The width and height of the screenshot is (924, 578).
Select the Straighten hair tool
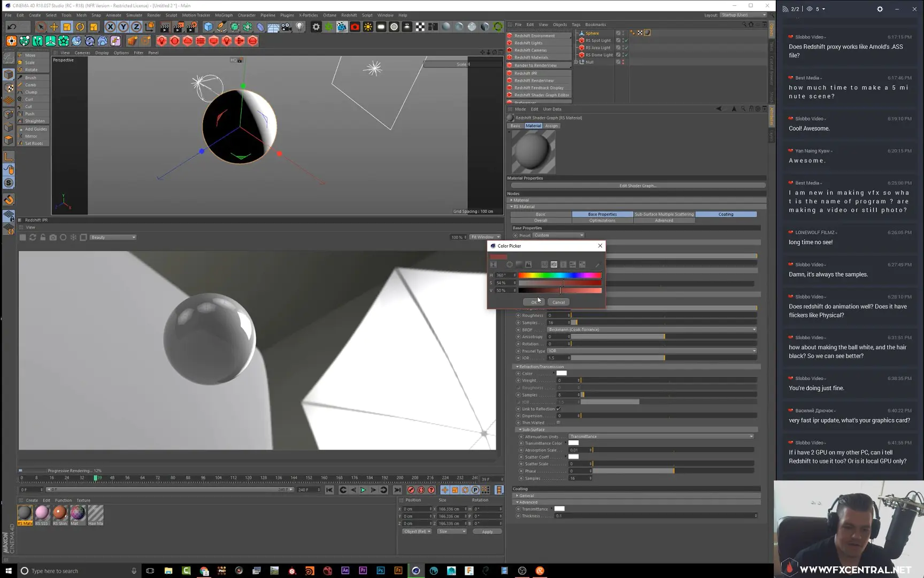(34, 121)
